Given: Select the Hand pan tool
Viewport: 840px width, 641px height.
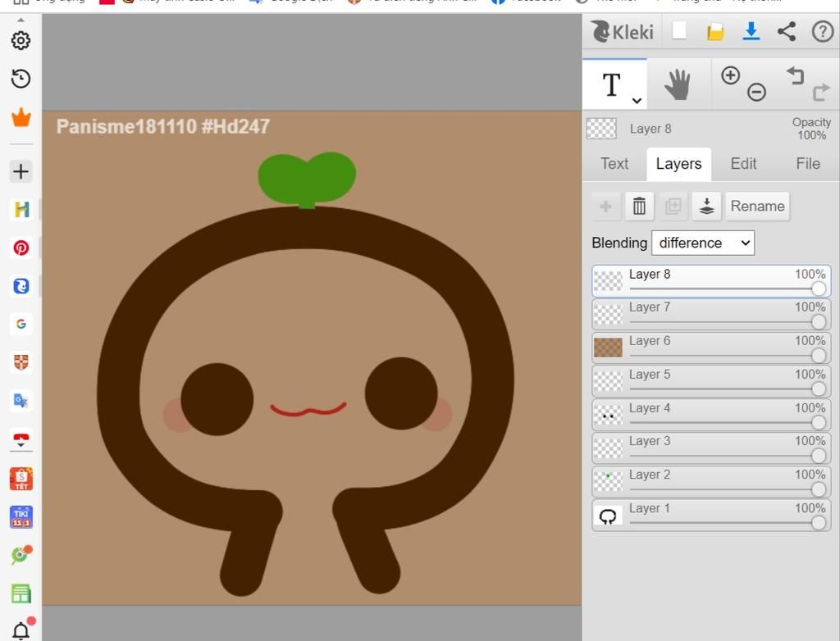Looking at the screenshot, I should click(x=678, y=84).
